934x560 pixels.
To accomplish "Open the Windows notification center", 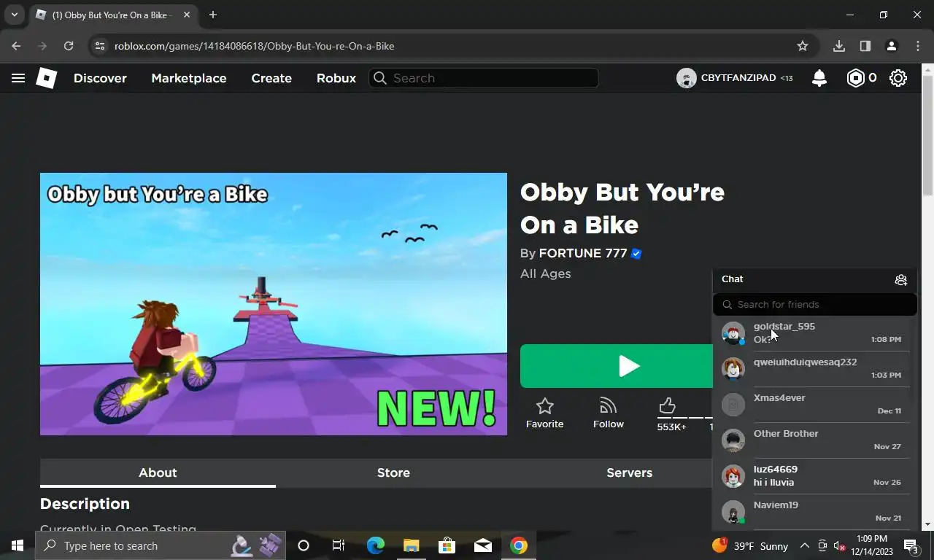I will coord(911,545).
